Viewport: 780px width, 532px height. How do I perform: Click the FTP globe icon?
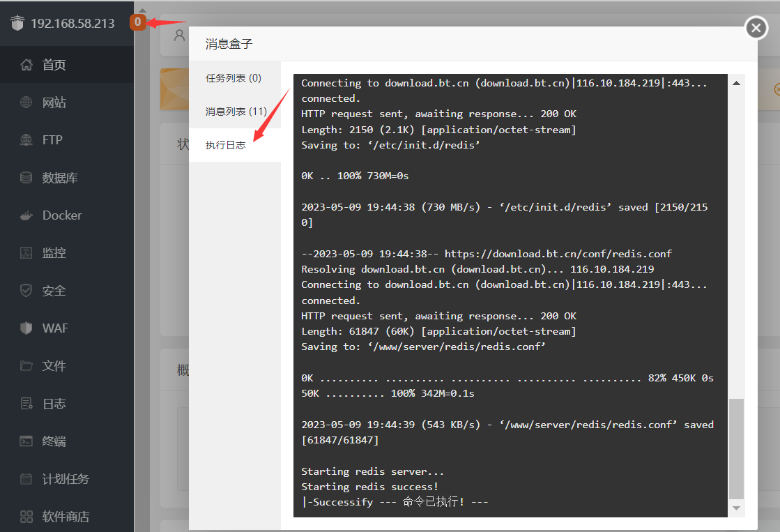coord(26,140)
